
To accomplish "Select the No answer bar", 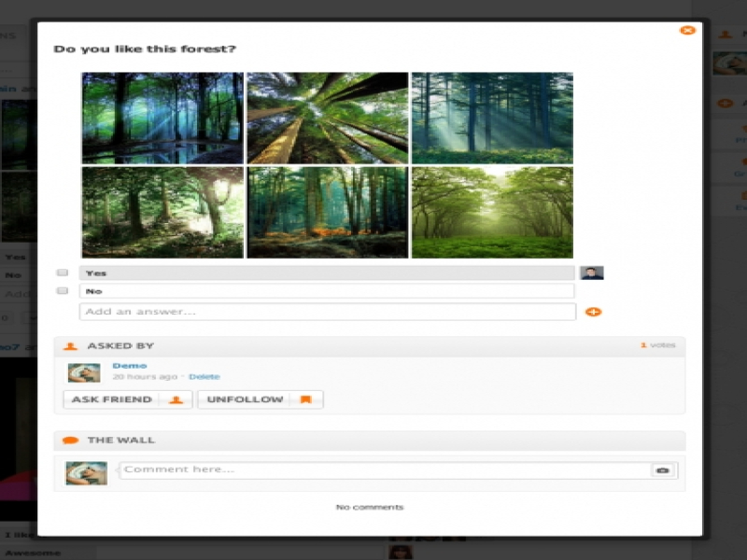I will point(327,291).
